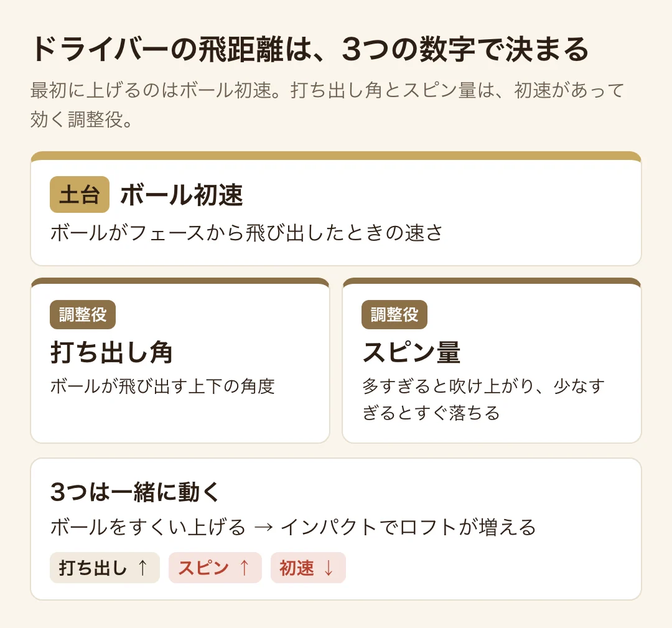Click the text ボールが飛び出す上下の角度
Viewport: 672px width, 628px height.
click(162, 387)
